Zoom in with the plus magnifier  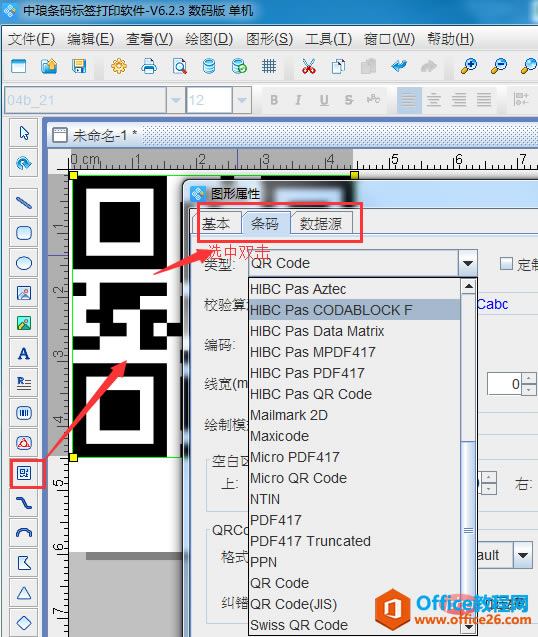(x=469, y=66)
